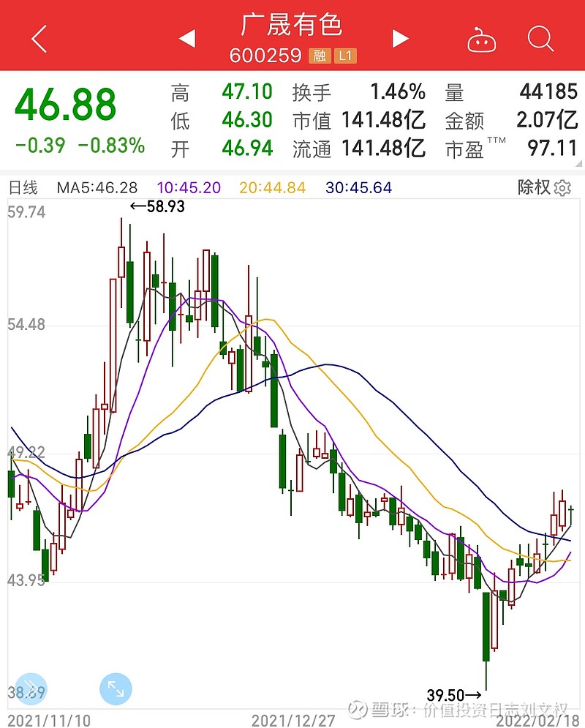Tap the stock code 600259
This screenshot has width=585, height=728.
[267, 55]
